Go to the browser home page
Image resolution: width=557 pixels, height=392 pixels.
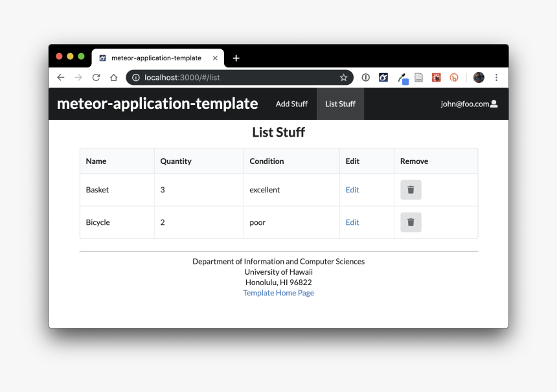(114, 78)
